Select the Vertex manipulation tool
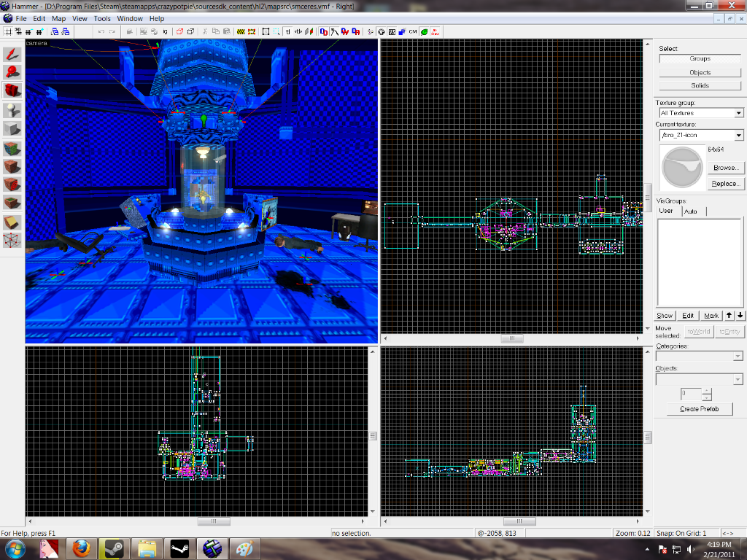Screen dimensions: 747x560 tap(12, 241)
